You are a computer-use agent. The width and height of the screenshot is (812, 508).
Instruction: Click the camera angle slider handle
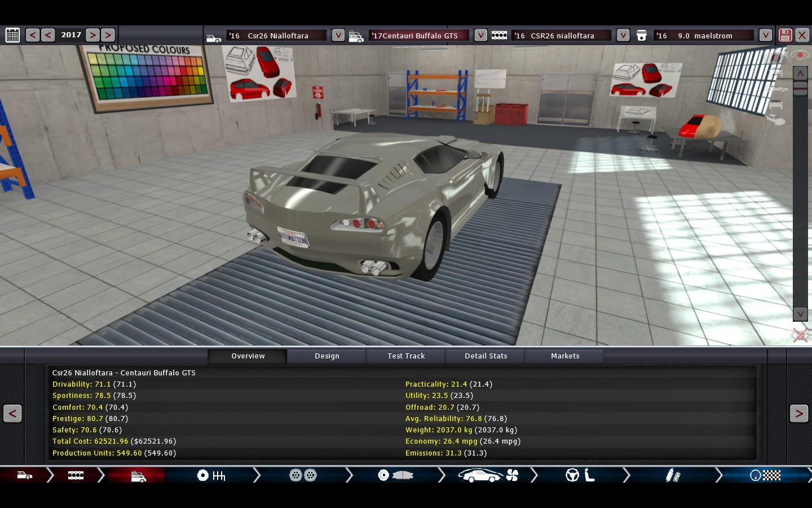pyautogui.click(x=800, y=88)
